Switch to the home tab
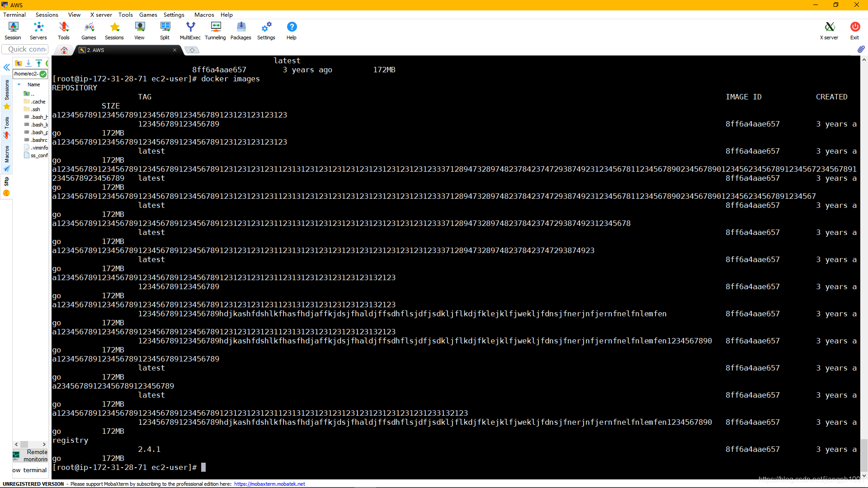 [64, 50]
